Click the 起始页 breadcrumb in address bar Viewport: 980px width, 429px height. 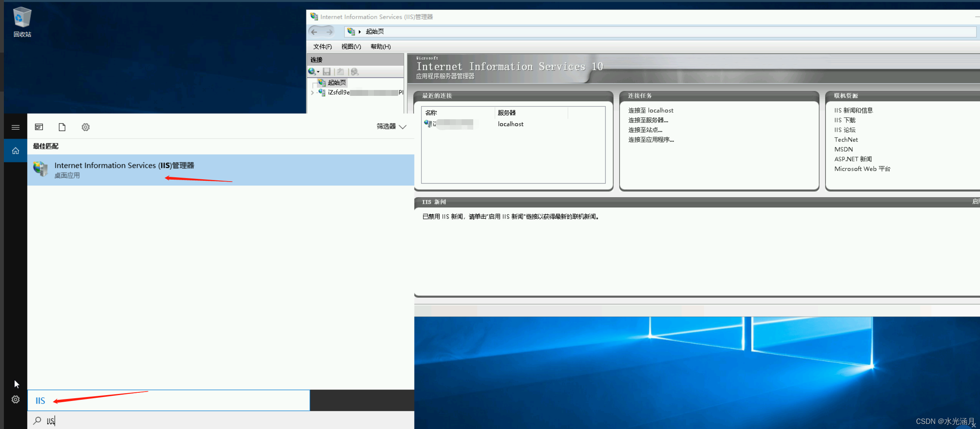coord(375,31)
